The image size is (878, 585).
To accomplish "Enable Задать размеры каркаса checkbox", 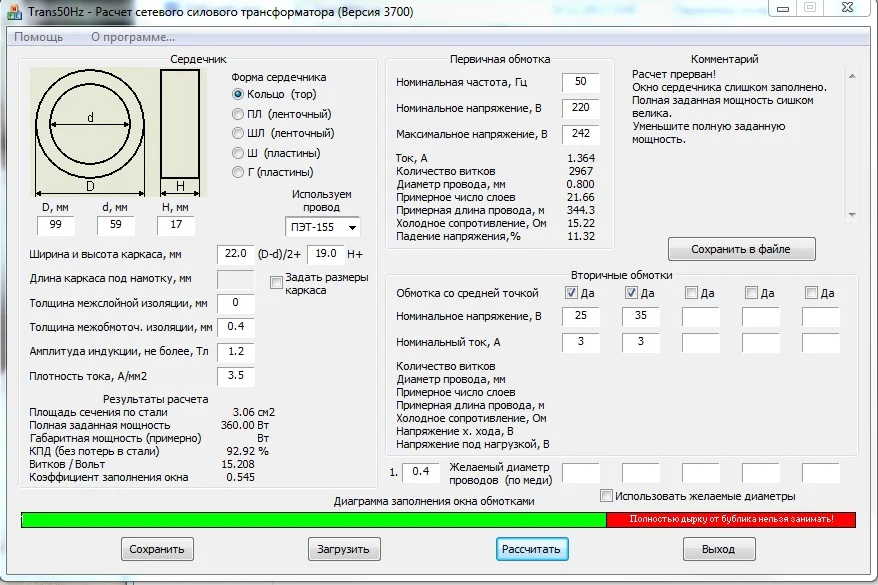I will click(276, 282).
